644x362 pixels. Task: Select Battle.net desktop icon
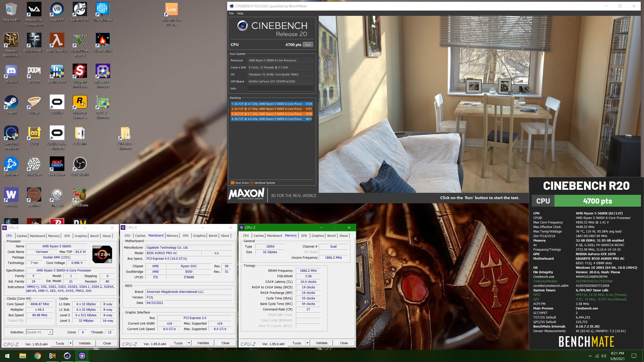coord(11,167)
